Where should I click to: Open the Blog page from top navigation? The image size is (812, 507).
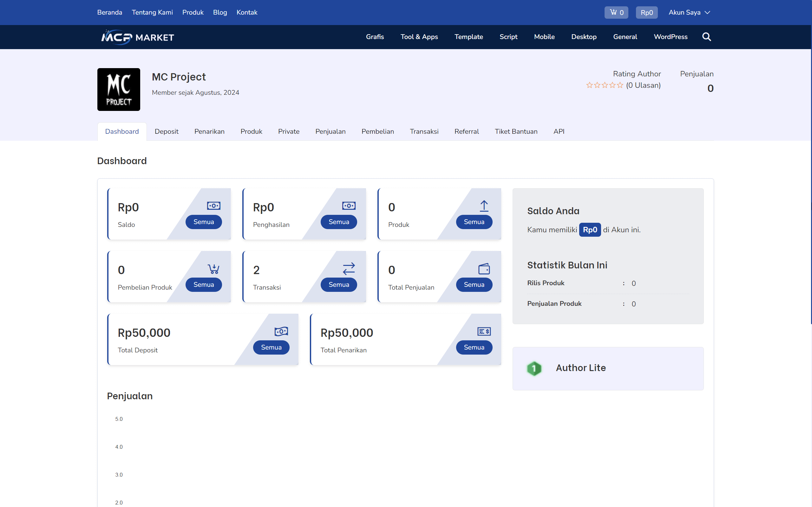coord(220,12)
